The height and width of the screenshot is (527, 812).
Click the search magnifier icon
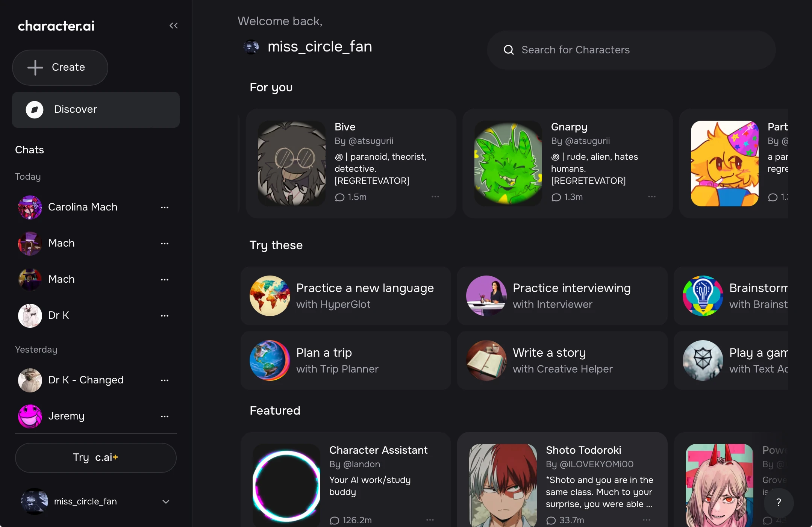(x=509, y=50)
